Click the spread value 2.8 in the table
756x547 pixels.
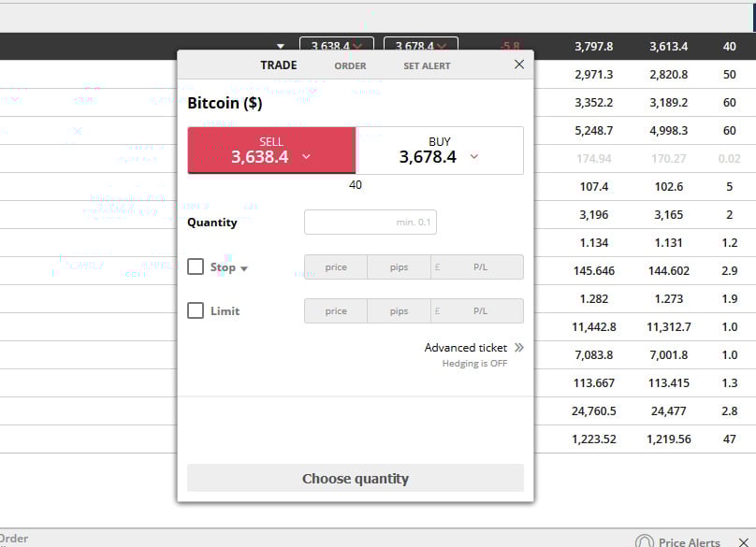[730, 411]
